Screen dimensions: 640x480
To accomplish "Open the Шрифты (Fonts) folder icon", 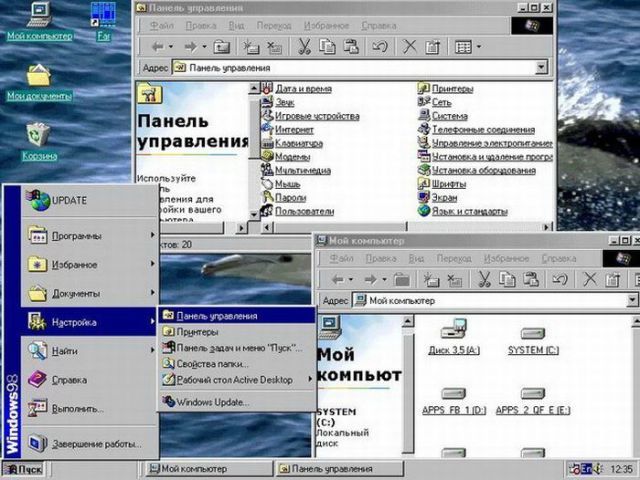I will [x=450, y=184].
